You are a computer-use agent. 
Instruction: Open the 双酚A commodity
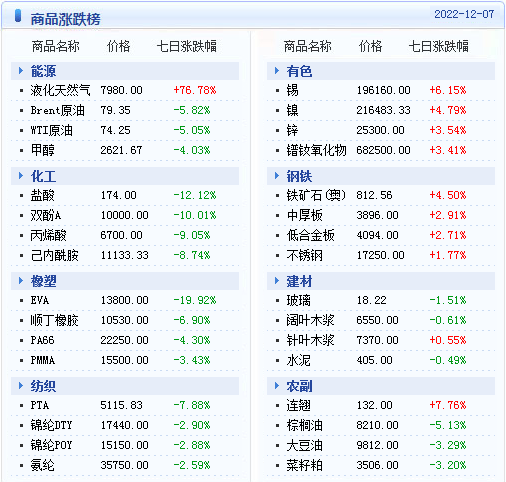click(x=46, y=215)
